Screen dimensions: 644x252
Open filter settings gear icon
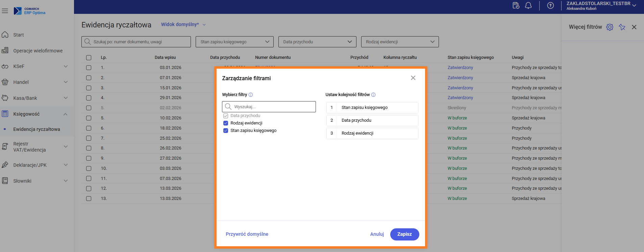tap(610, 27)
